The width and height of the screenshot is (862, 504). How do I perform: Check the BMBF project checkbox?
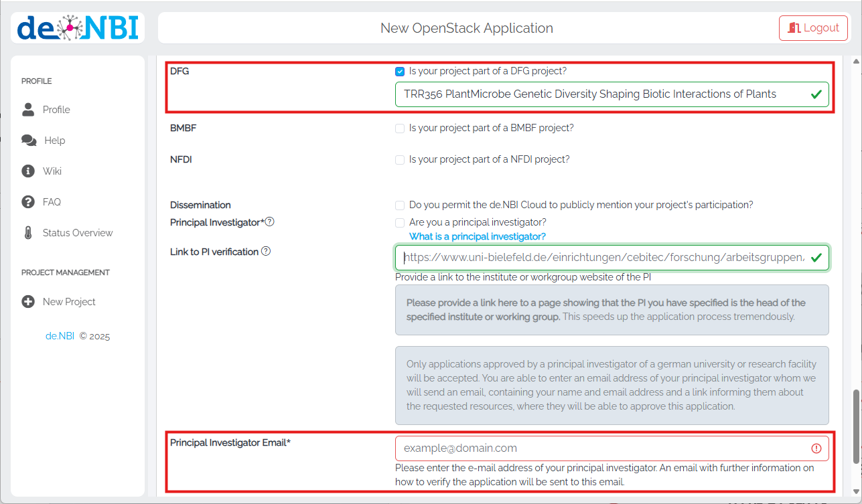400,128
